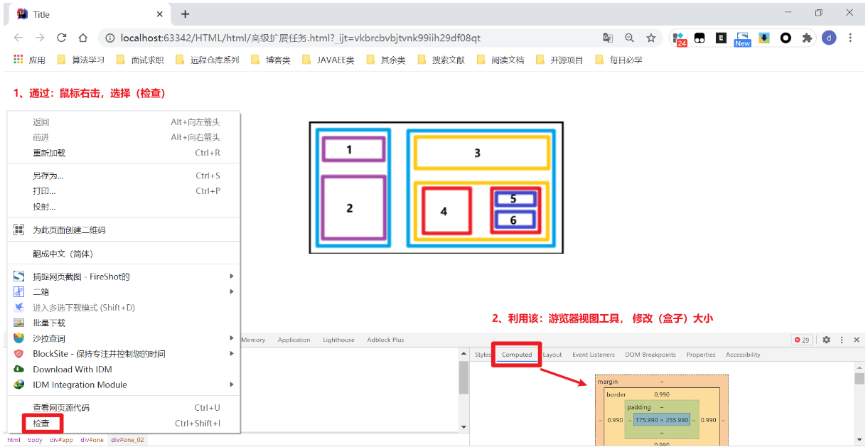This screenshot has height=447, width=868.
Task: Select 查看网页源代码 menu entry
Action: pyautogui.click(x=124, y=408)
